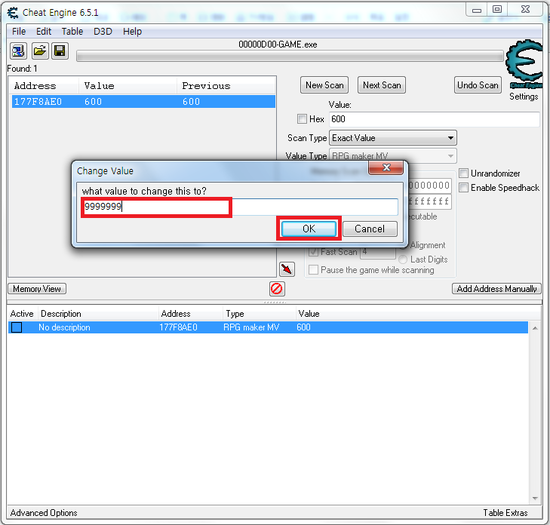This screenshot has width=550, height=525.
Task: Open a cheat table file icon
Action: pos(39,51)
